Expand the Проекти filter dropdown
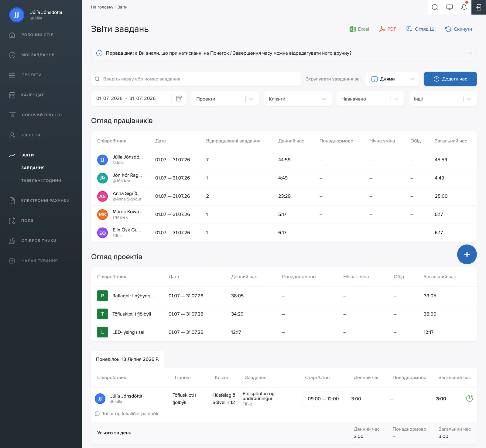486x448 pixels. [225, 99]
